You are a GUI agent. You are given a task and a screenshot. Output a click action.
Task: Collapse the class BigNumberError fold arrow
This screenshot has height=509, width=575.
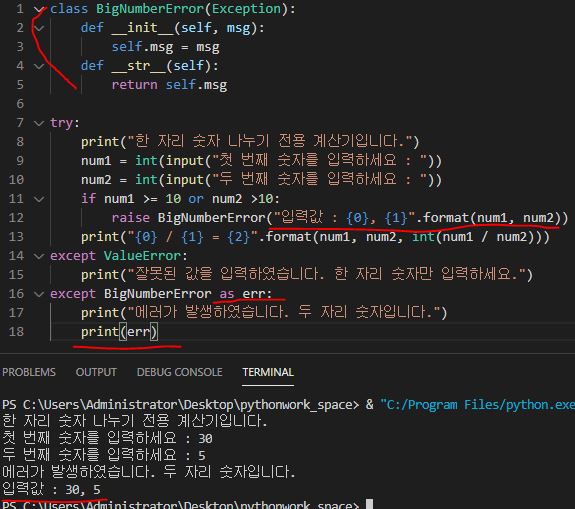39,10
